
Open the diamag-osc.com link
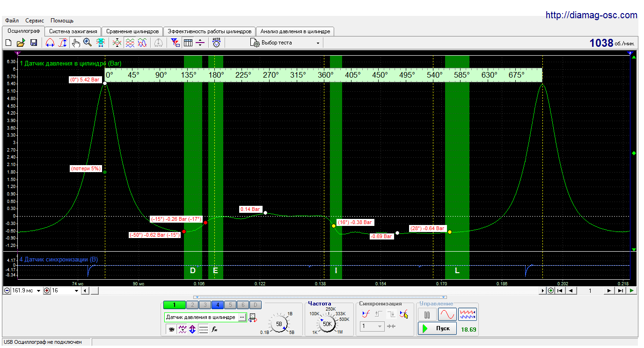click(592, 15)
